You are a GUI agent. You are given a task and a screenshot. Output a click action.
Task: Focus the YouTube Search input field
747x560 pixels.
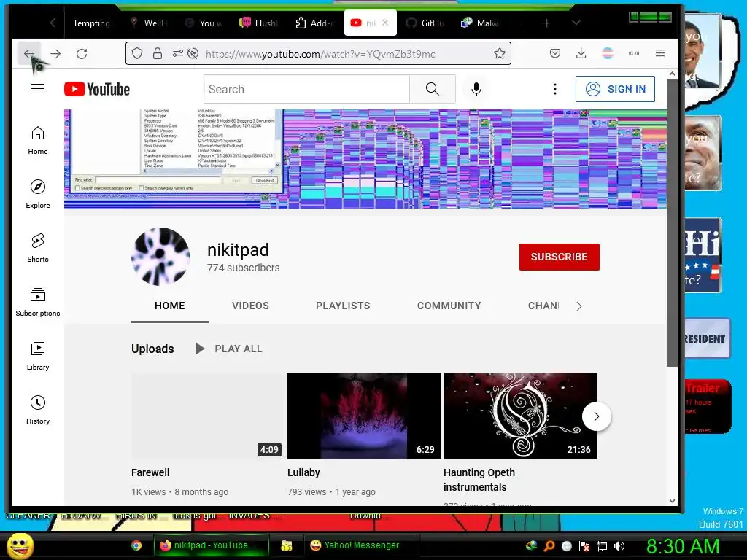[307, 89]
